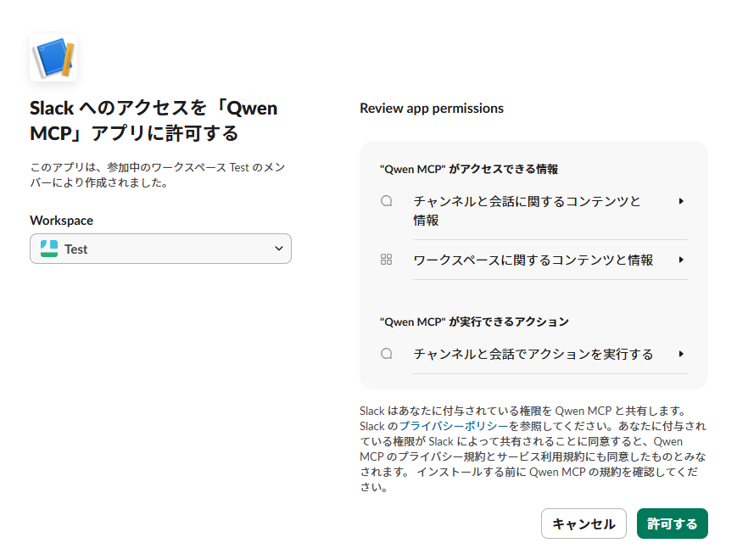
Task: Expand arrow for チャンネルと会話に関するコンテンツと情報
Action: coord(681,201)
